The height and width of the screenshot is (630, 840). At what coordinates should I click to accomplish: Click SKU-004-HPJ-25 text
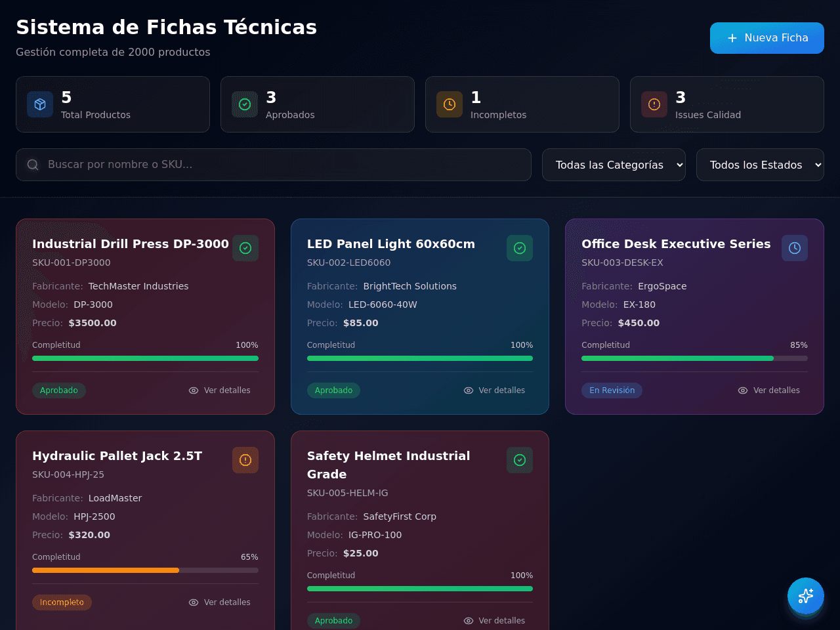pos(68,474)
